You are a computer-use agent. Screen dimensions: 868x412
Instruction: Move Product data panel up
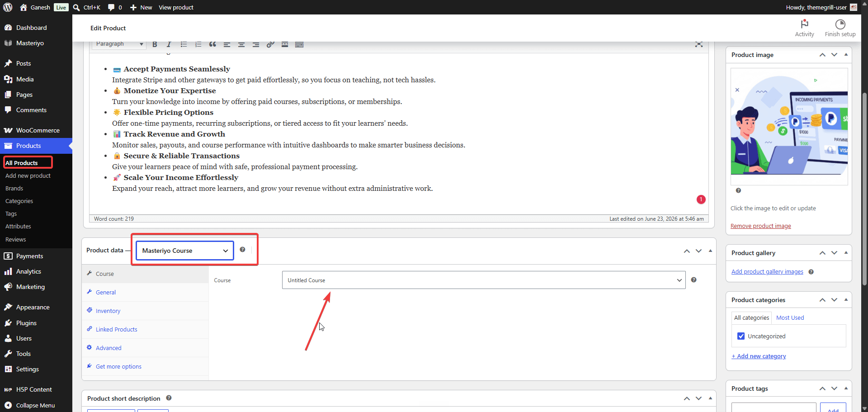pyautogui.click(x=687, y=251)
